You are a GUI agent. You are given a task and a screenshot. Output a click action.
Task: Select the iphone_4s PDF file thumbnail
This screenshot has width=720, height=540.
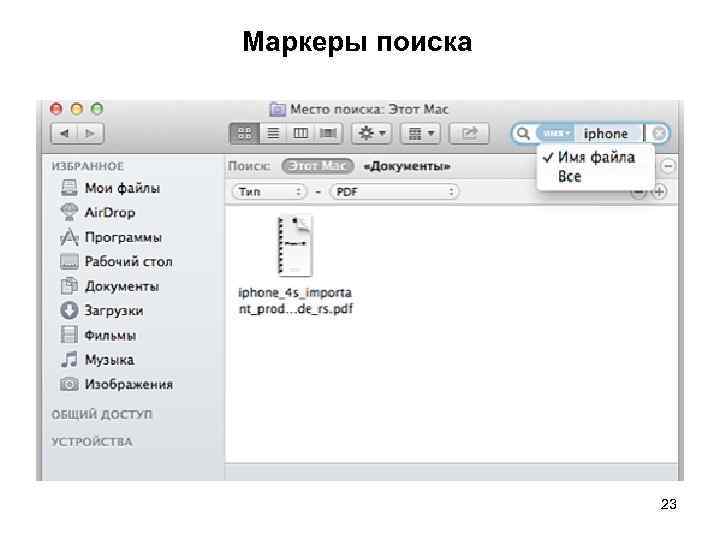(x=295, y=246)
